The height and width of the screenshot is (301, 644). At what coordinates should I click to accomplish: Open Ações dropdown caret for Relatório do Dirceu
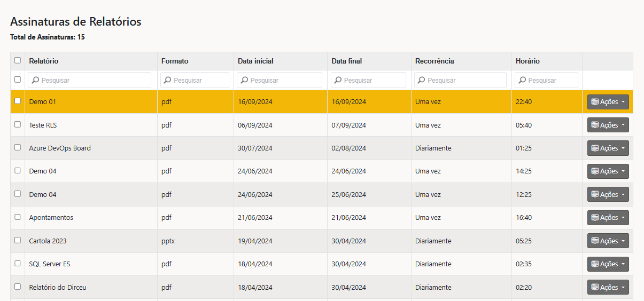tap(623, 288)
